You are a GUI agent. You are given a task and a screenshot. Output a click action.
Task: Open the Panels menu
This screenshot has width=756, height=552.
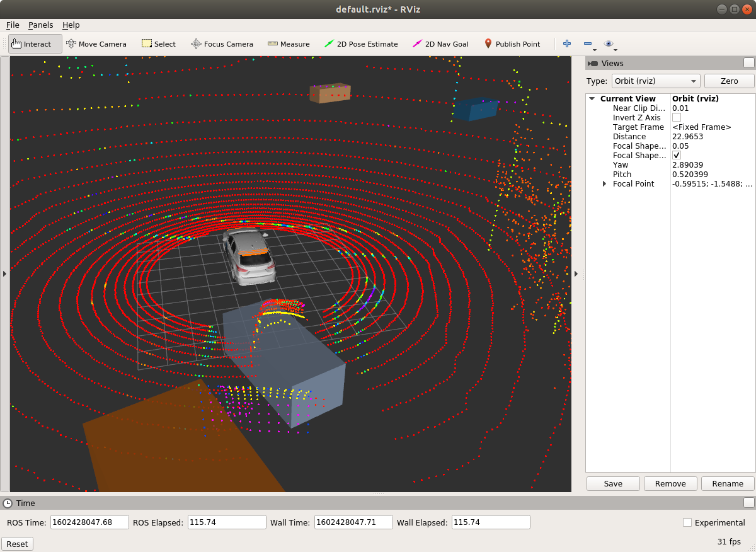[x=40, y=25]
